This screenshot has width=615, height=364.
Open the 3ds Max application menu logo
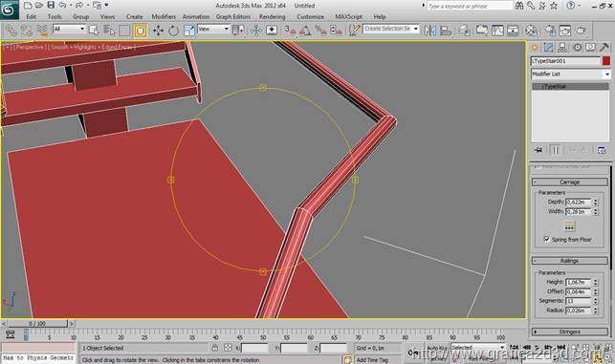click(9, 10)
